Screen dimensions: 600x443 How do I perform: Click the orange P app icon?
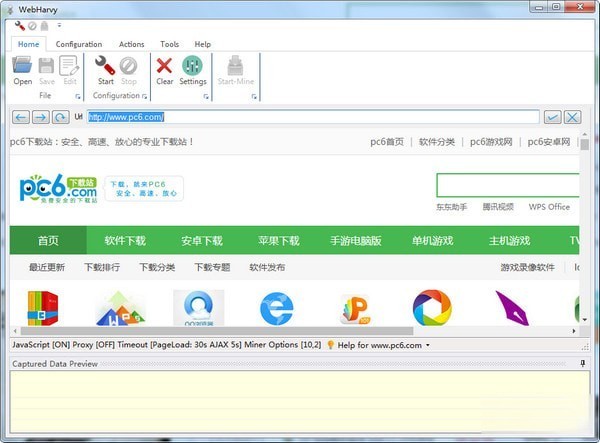click(x=355, y=309)
